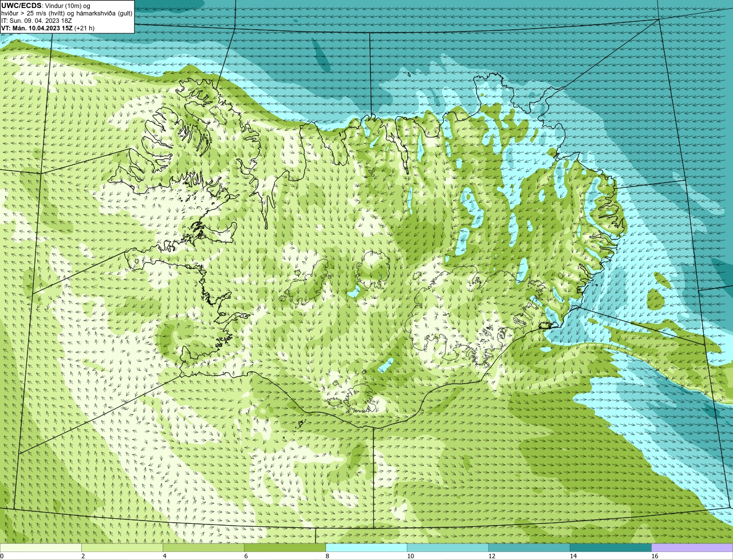
Task: Click the "4" scale label
Action: pos(165,556)
